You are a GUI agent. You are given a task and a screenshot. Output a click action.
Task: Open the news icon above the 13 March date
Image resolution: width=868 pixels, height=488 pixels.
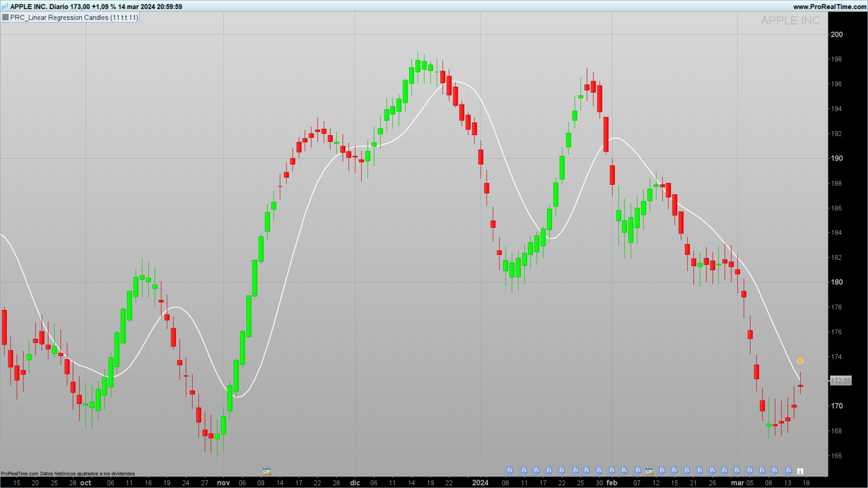788,470
